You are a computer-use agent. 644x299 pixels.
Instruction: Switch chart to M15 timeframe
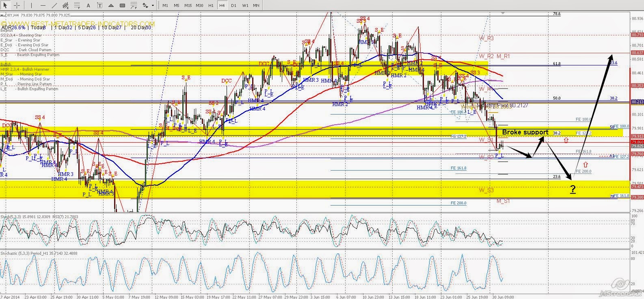[188, 5]
